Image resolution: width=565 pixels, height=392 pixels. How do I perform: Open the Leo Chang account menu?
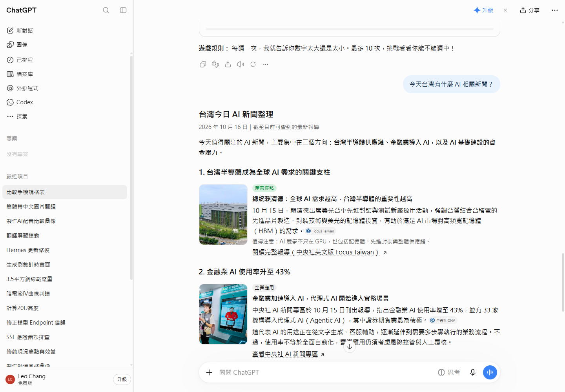coord(57,379)
